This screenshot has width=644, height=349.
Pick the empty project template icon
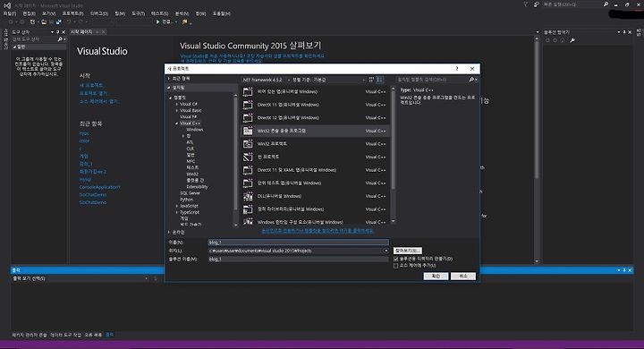pyautogui.click(x=248, y=157)
